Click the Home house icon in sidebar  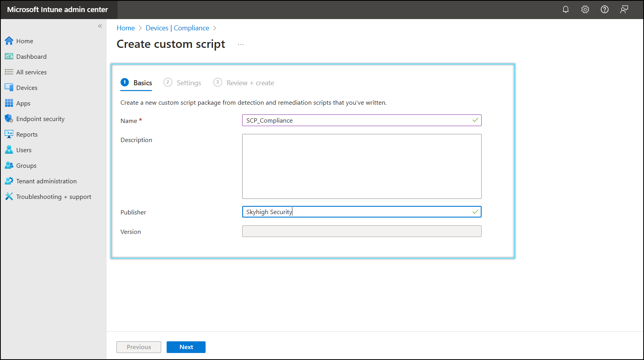tap(9, 41)
